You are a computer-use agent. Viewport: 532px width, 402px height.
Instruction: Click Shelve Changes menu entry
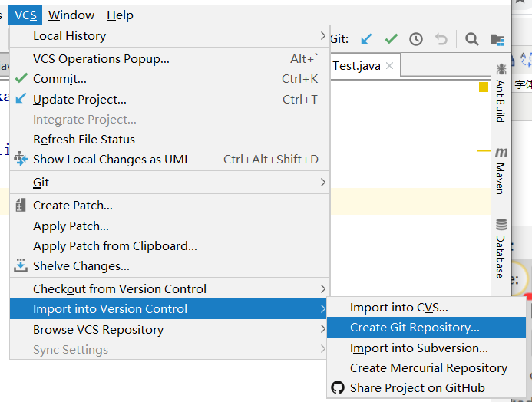pyautogui.click(x=81, y=266)
